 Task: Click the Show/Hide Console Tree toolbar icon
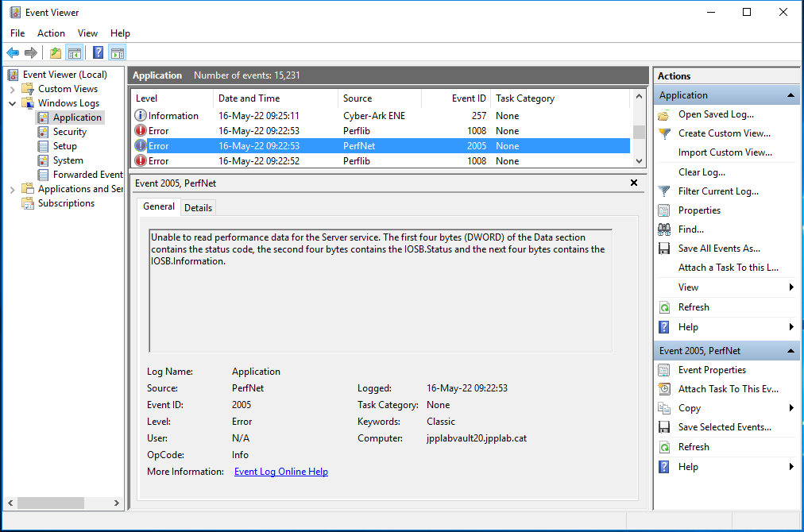pyautogui.click(x=75, y=53)
